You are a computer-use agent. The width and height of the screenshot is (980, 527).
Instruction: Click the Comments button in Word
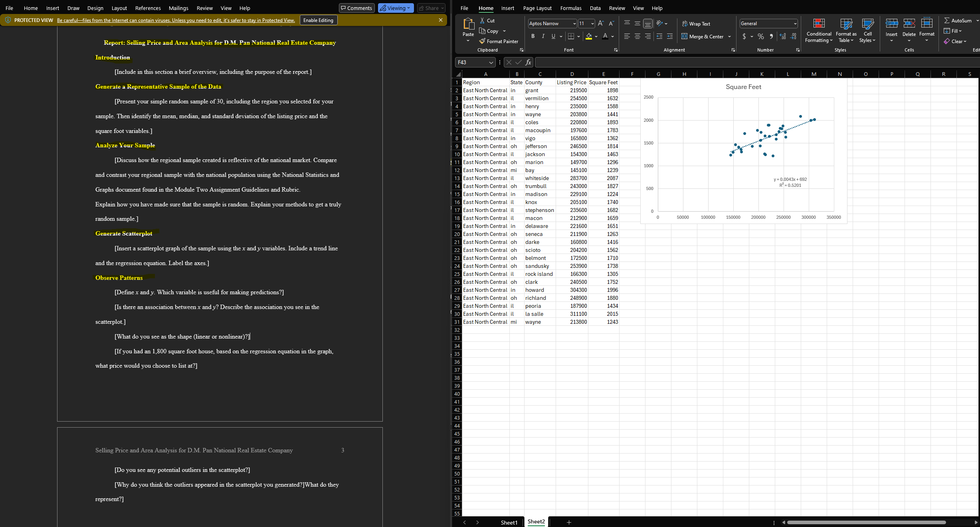(x=356, y=8)
